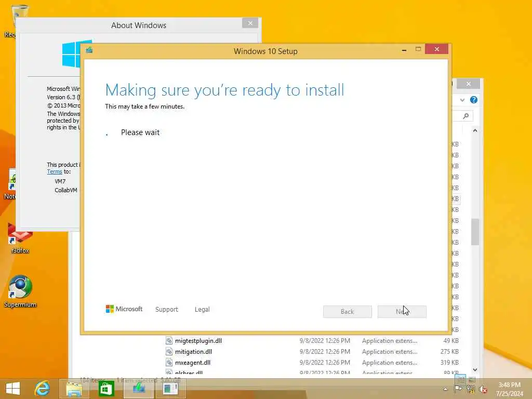Image resolution: width=532 pixels, height=399 pixels.
Task: Click the mitigation.dll file icon
Action: tap(169, 352)
